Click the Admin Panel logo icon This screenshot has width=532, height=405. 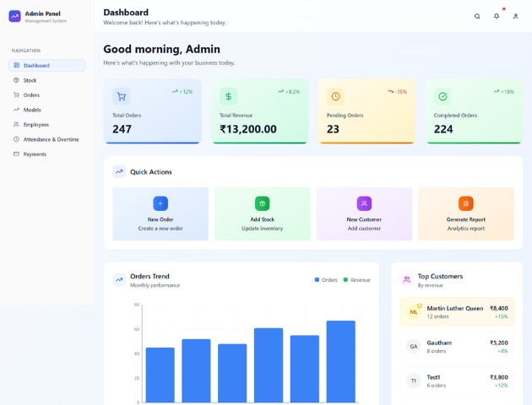(x=14, y=16)
